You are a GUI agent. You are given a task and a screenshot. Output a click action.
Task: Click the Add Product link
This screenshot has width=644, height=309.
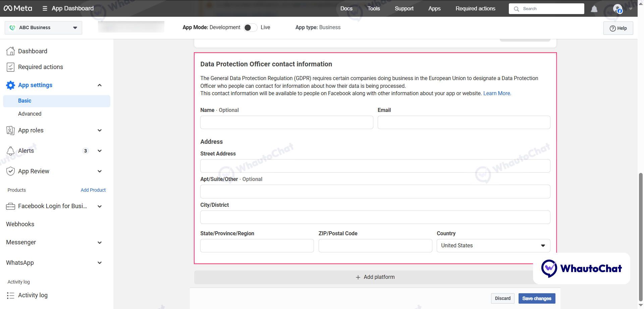pos(93,190)
